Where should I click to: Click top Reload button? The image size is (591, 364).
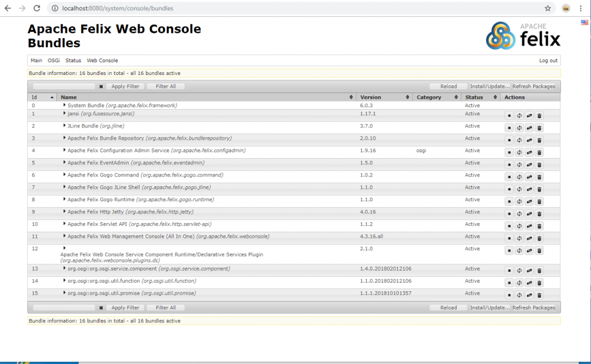coord(448,87)
